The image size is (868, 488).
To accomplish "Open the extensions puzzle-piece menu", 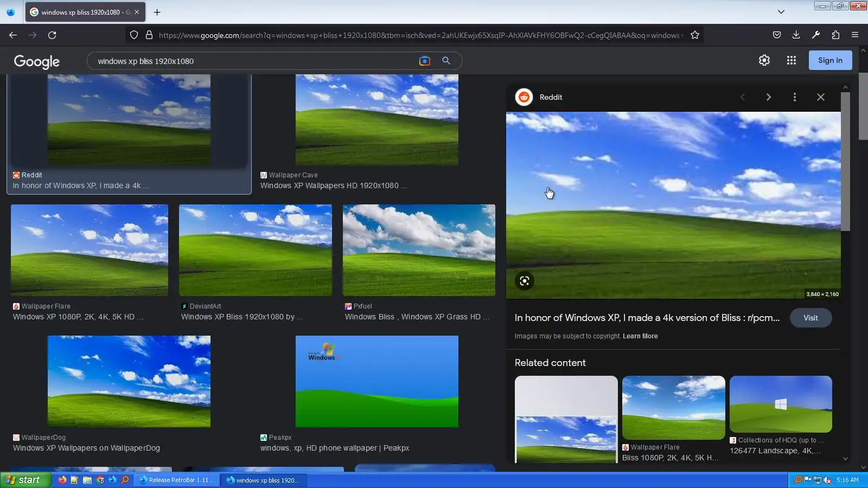I will (x=835, y=35).
